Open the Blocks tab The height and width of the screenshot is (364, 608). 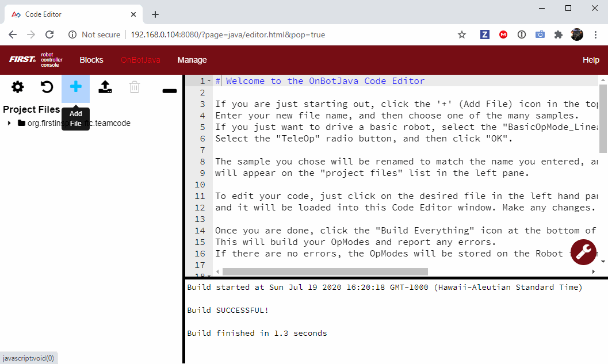pos(91,60)
